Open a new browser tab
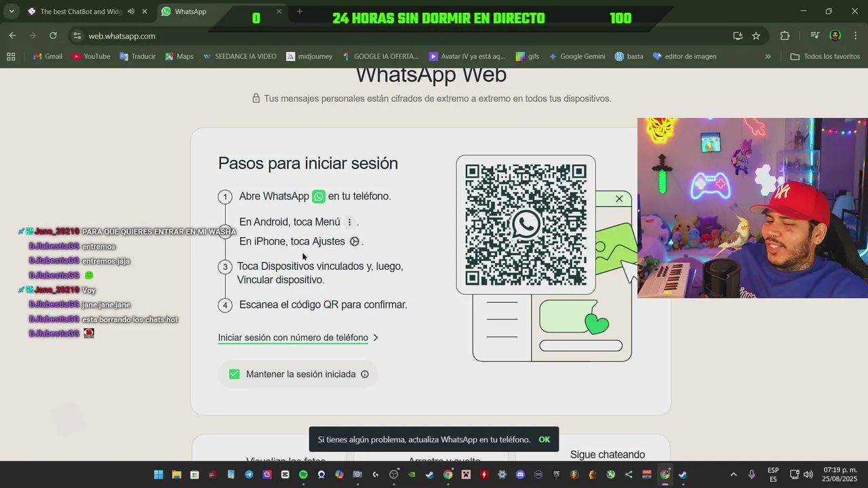 pos(300,12)
